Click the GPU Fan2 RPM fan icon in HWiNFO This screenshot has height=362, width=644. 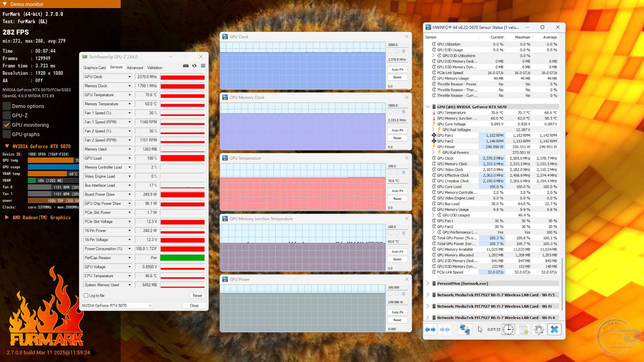point(434,141)
